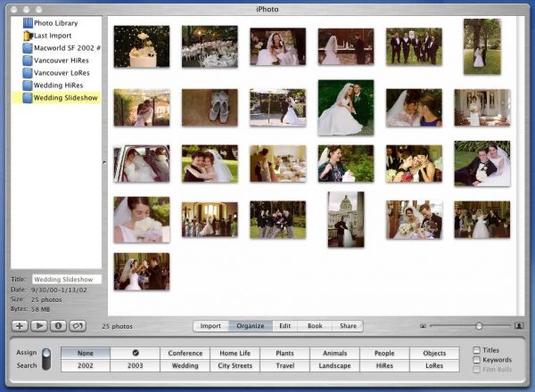535x392 pixels.
Task: Click the add new album plus button
Action: 20,326
